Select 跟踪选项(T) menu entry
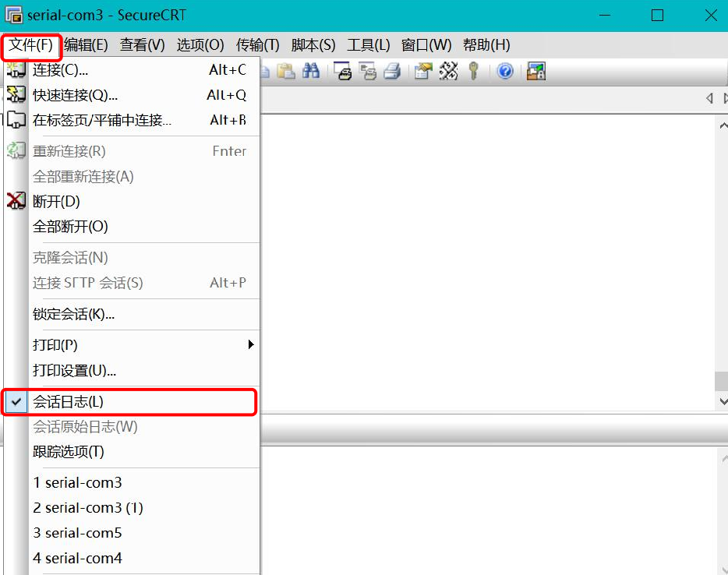 click(x=132, y=452)
